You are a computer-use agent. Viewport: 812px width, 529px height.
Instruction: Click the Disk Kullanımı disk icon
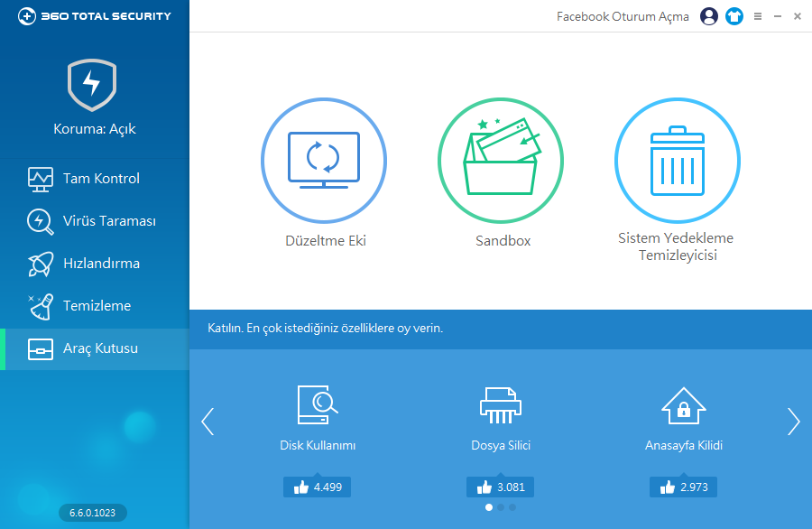(318, 405)
